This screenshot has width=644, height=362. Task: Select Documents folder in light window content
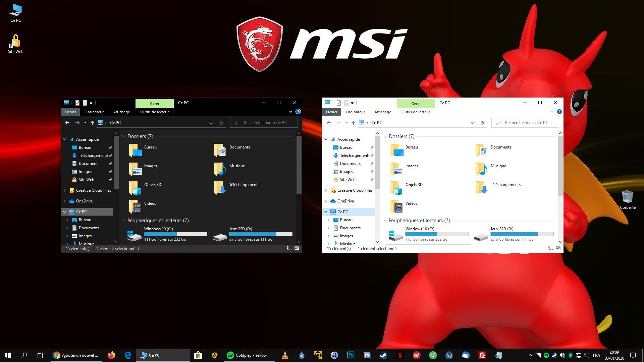coord(493,150)
